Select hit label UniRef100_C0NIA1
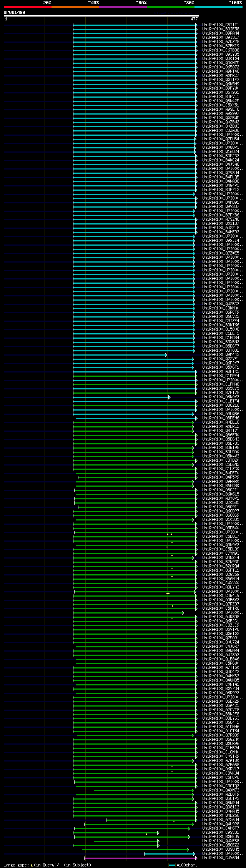 coord(221,684)
